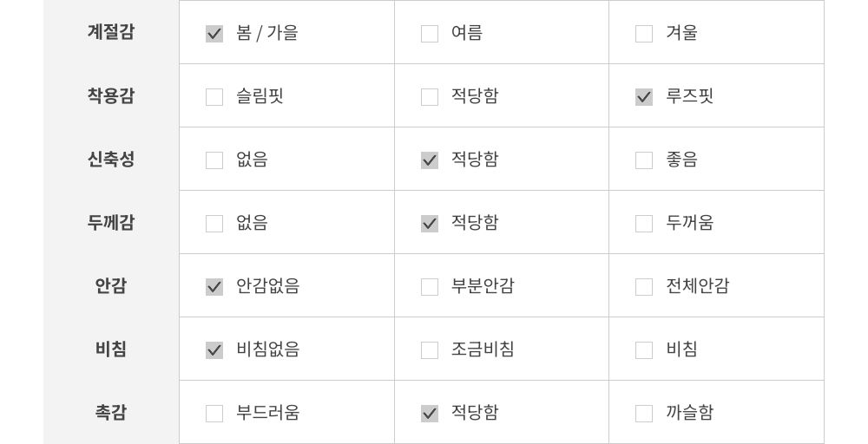Image resolution: width=868 pixels, height=444 pixels.
Task: Check the 조금비침 checkbox
Action: click(x=430, y=350)
